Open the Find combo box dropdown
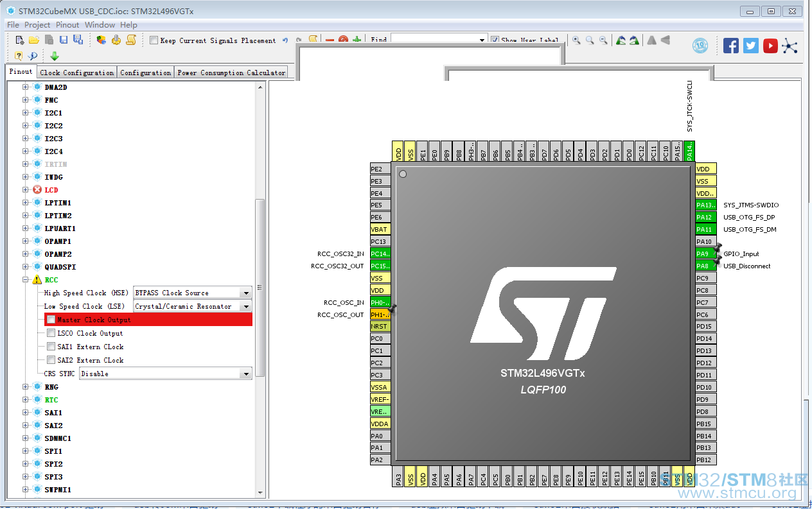The height and width of the screenshot is (509, 812). click(x=482, y=40)
